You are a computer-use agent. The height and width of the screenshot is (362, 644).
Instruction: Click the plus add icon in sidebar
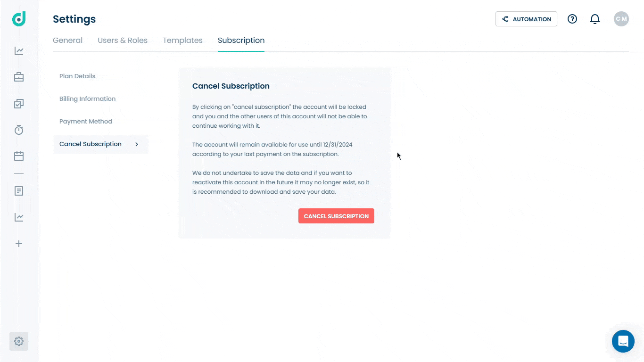(19, 244)
